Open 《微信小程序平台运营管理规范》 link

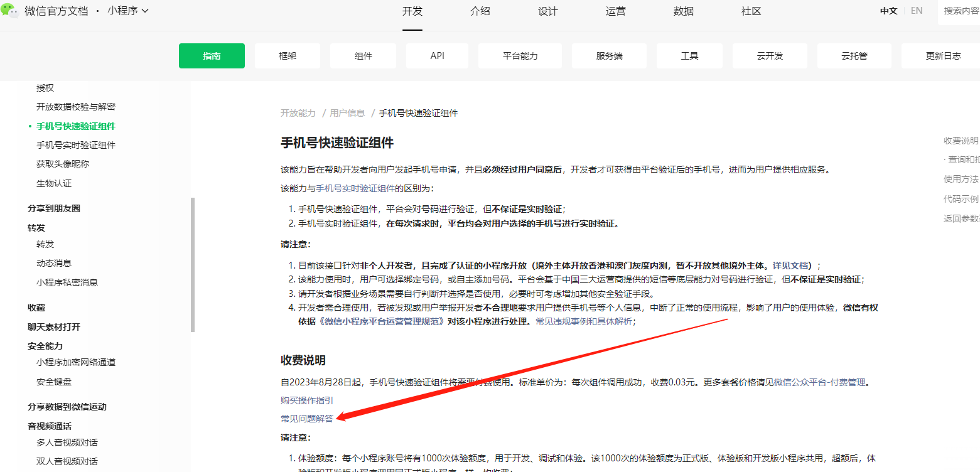point(382,321)
